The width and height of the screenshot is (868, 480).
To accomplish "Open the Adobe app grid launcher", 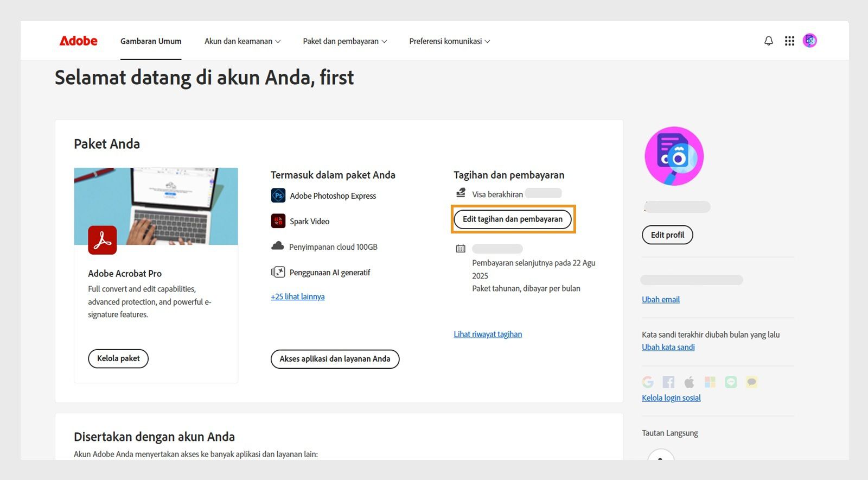I will coord(789,40).
